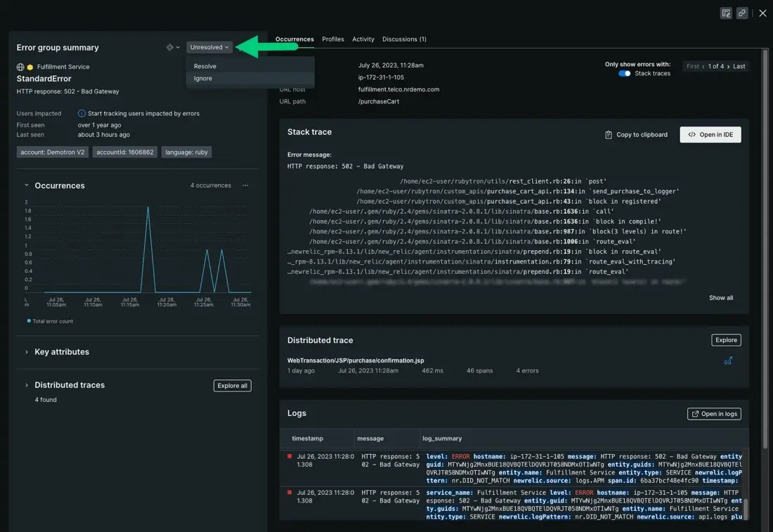773x532 pixels.
Task: Collapse the Occurrences section
Action: [27, 186]
